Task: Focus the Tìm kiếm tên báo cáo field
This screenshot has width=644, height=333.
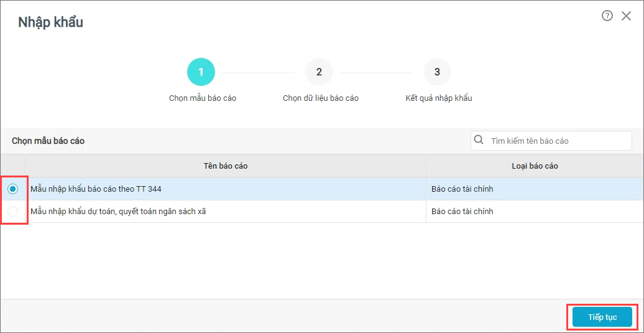Action: (x=551, y=141)
